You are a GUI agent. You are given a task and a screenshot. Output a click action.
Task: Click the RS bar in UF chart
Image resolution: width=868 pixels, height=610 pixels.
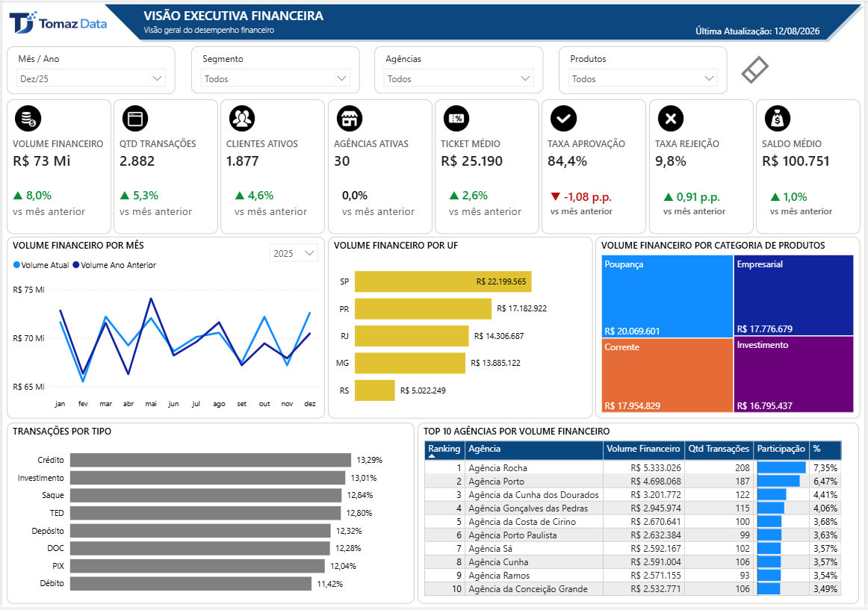[375, 390]
